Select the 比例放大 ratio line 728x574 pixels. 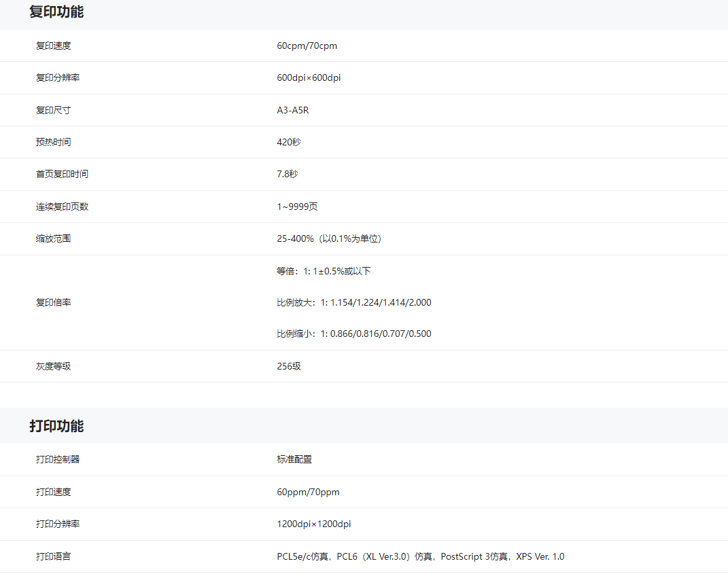[x=353, y=302]
